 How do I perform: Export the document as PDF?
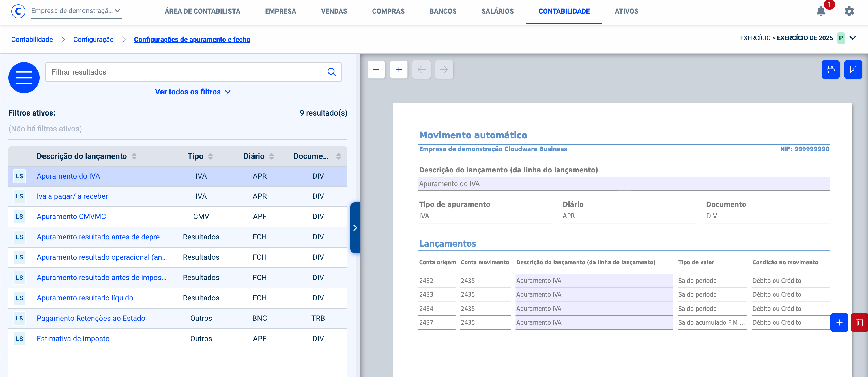(x=853, y=70)
